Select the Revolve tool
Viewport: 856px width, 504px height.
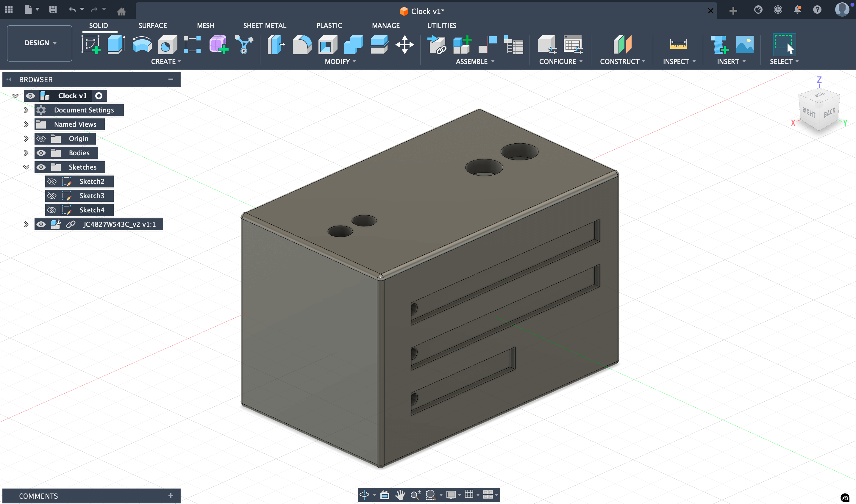click(142, 45)
